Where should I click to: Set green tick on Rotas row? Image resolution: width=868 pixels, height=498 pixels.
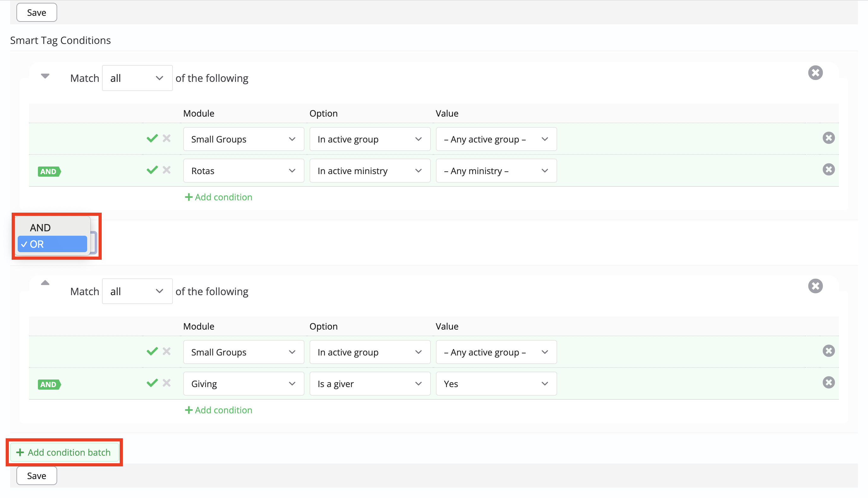pyautogui.click(x=152, y=170)
